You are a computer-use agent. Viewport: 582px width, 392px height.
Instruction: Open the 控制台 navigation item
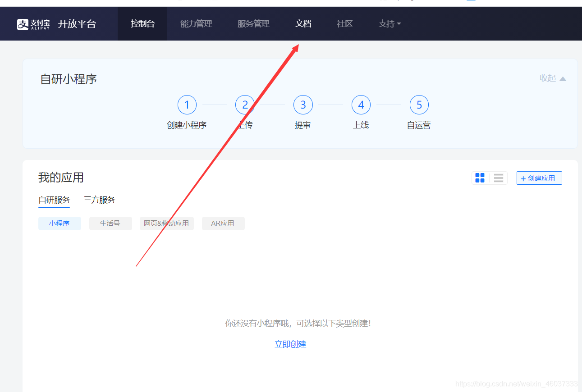142,24
